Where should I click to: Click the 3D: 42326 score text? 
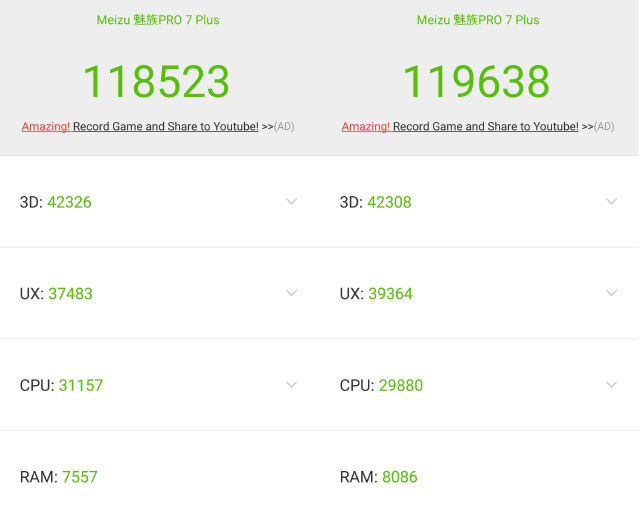56,202
